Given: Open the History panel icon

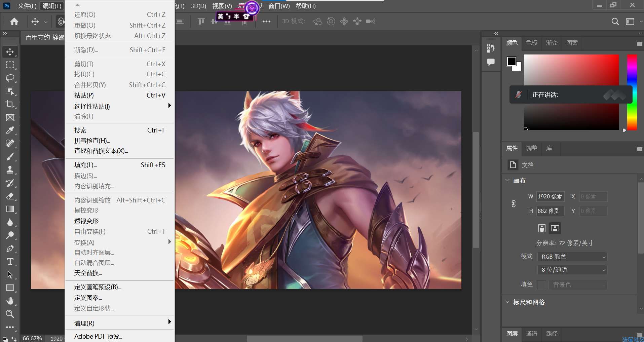Looking at the screenshot, I should point(491,48).
